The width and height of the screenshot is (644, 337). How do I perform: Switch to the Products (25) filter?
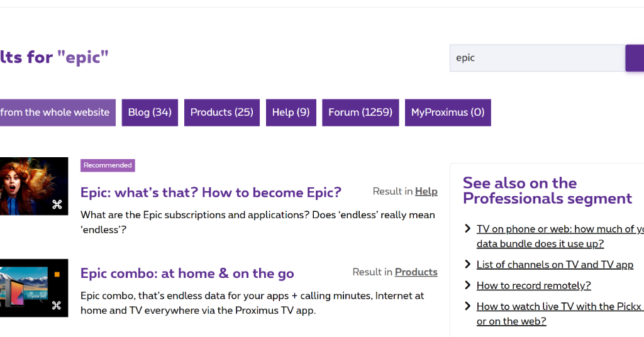[x=221, y=113]
